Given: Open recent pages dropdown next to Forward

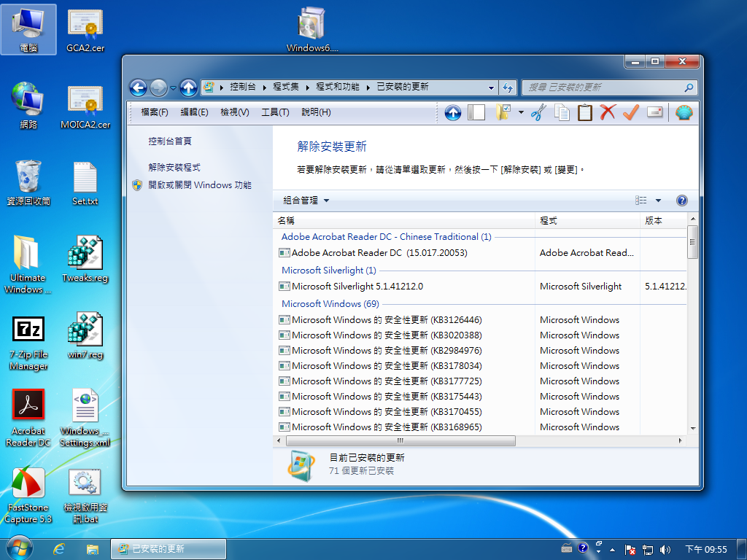Looking at the screenshot, I should [x=173, y=88].
